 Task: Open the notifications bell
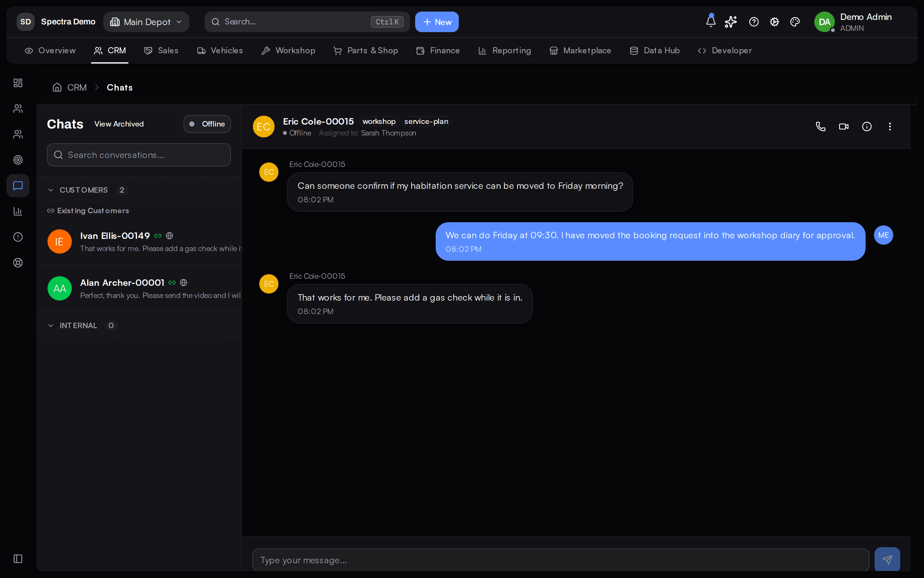pos(711,22)
